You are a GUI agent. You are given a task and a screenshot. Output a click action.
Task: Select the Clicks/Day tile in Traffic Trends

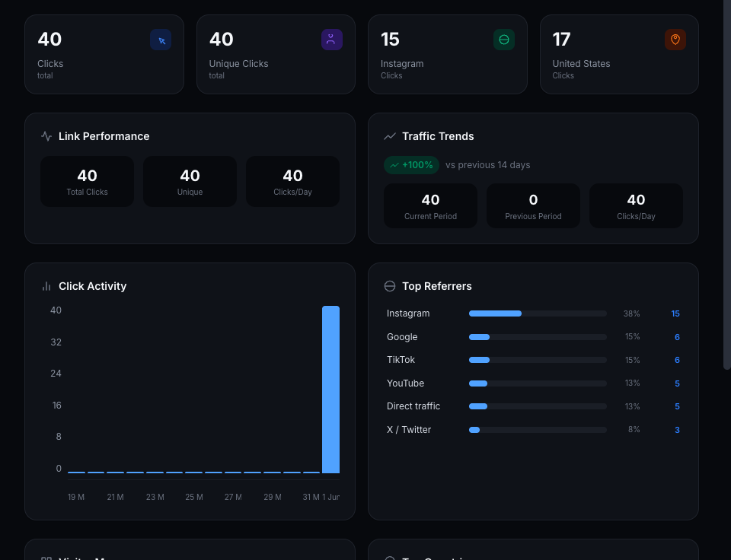point(636,206)
